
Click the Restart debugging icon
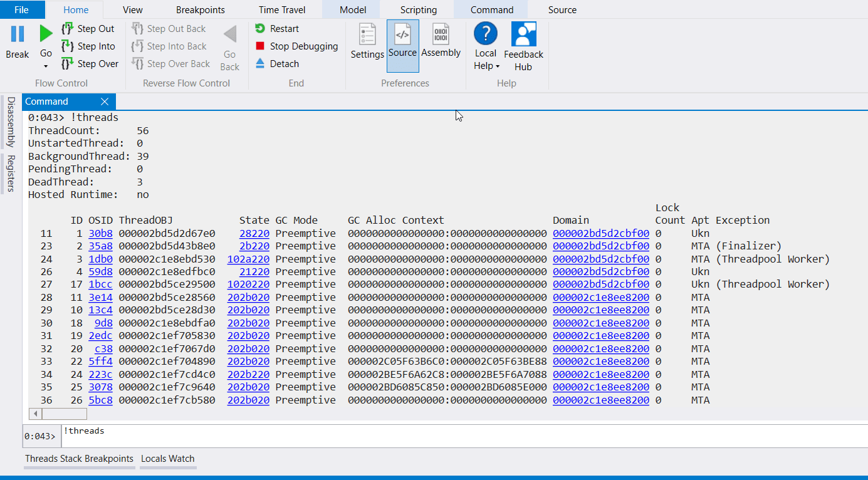point(259,28)
